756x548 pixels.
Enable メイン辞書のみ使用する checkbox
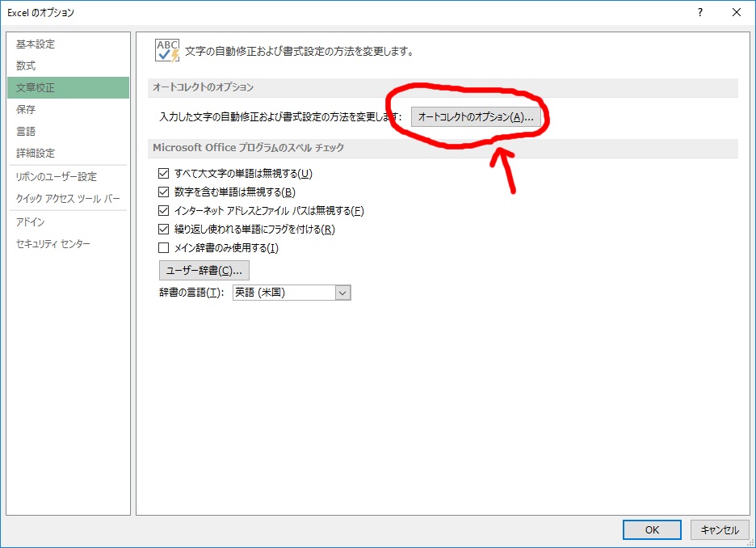point(163,248)
